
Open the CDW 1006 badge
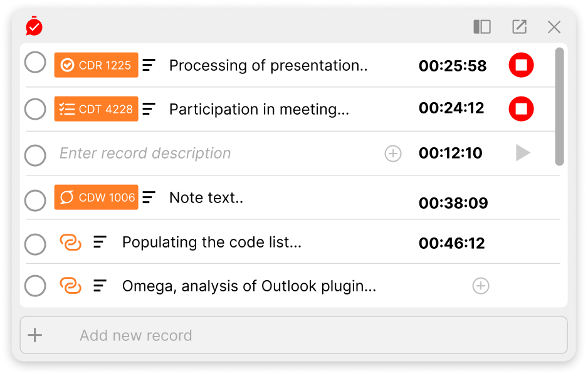click(96, 197)
